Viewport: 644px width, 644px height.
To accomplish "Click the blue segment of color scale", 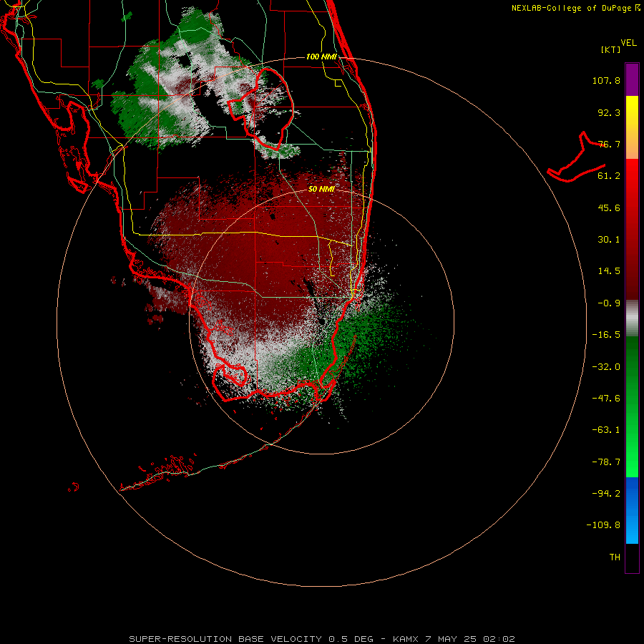I will click(x=632, y=510).
